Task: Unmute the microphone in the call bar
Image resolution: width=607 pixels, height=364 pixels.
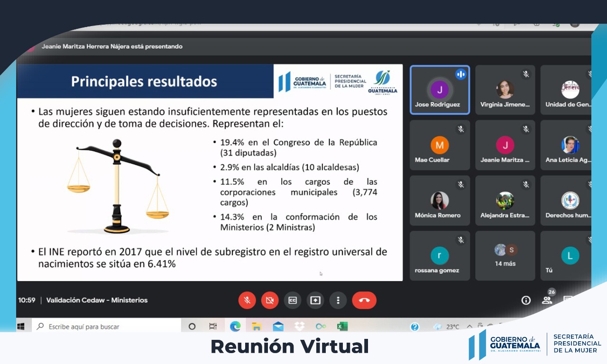Action: coord(247,300)
